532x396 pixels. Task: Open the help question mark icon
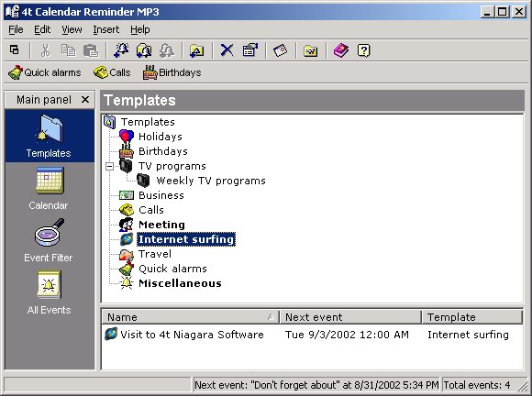tap(363, 50)
